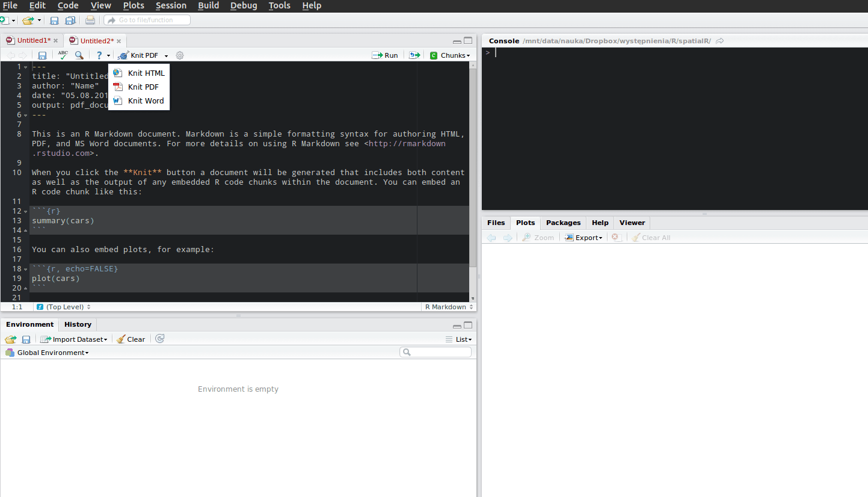Viewport: 868px width, 497px height.
Task: Open document options gear icon
Action: (x=179, y=55)
